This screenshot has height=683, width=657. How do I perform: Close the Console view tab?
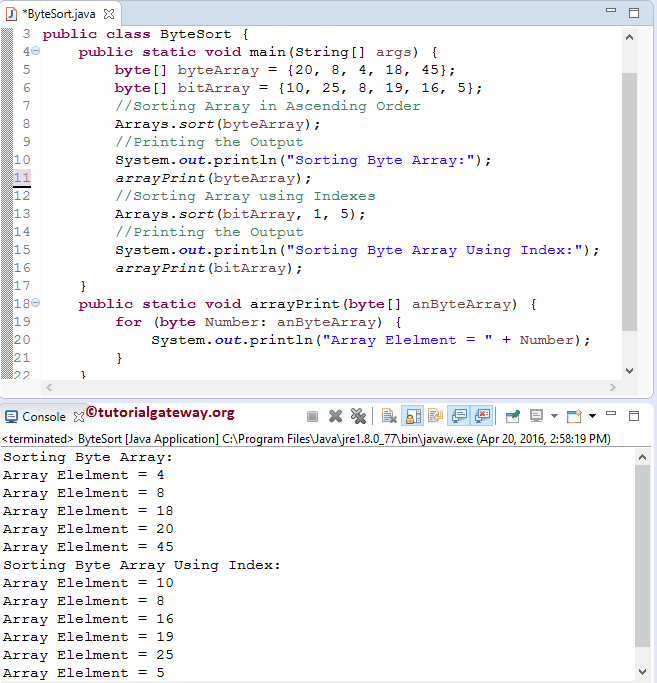(79, 417)
